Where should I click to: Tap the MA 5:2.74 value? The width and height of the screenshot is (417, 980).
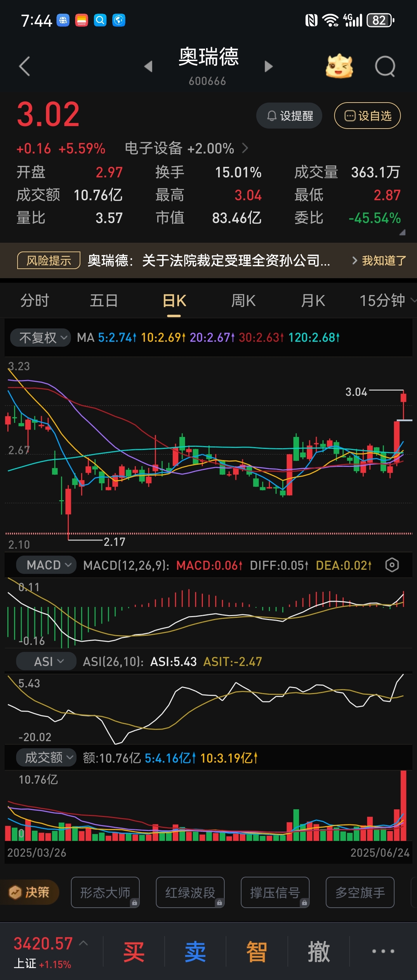[117, 338]
